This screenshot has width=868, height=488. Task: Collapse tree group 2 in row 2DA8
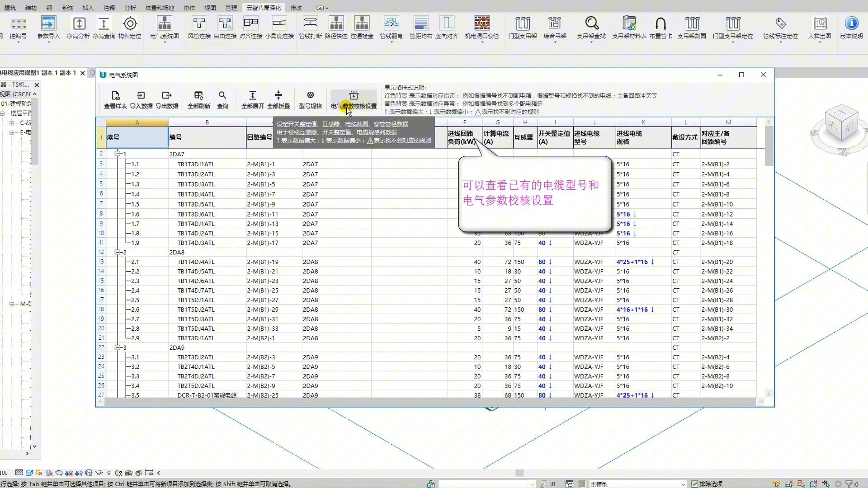click(x=118, y=252)
